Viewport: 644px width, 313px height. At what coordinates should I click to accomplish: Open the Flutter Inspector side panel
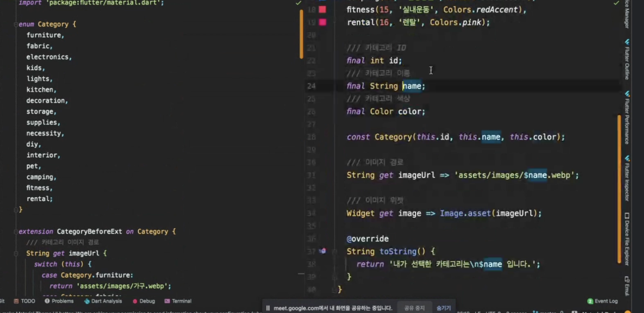627,178
